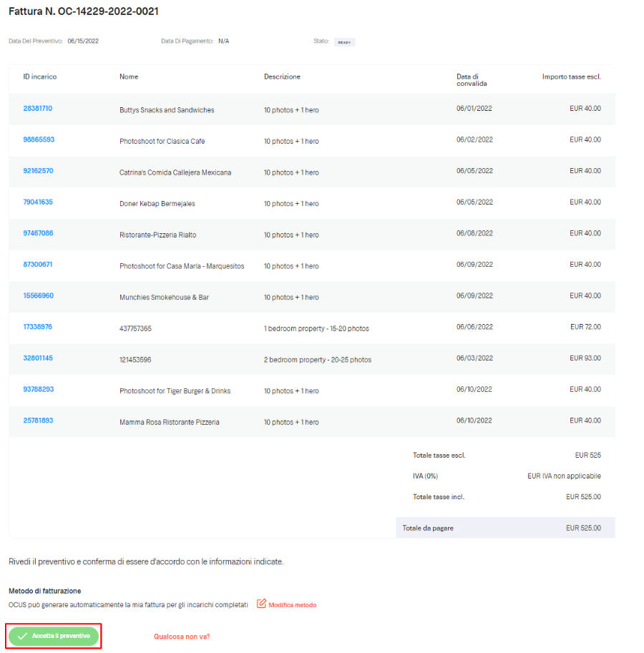Click the Modifica metodo link text
644x653 pixels.
coord(293,604)
